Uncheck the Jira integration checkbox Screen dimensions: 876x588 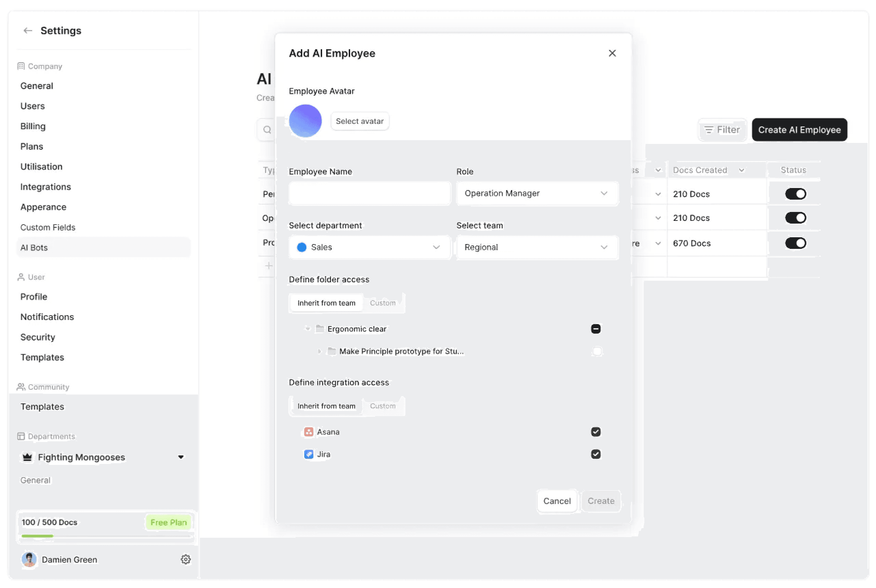click(x=596, y=454)
